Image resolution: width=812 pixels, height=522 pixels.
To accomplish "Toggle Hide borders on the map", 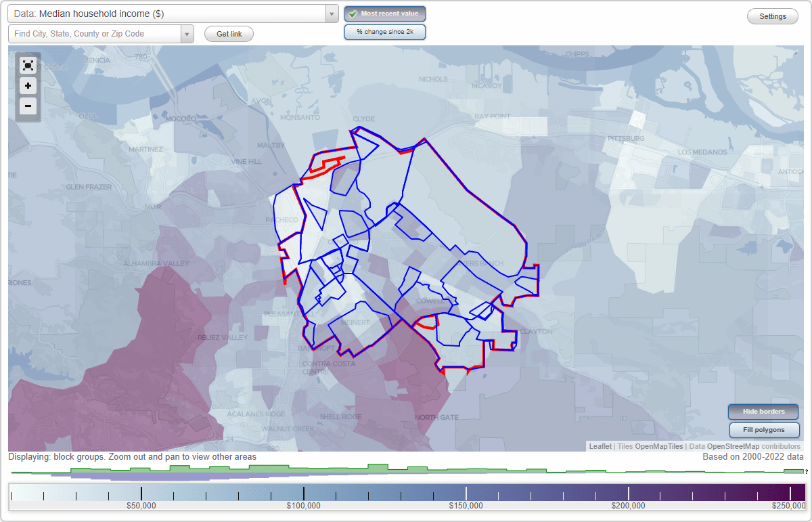I will (x=763, y=412).
